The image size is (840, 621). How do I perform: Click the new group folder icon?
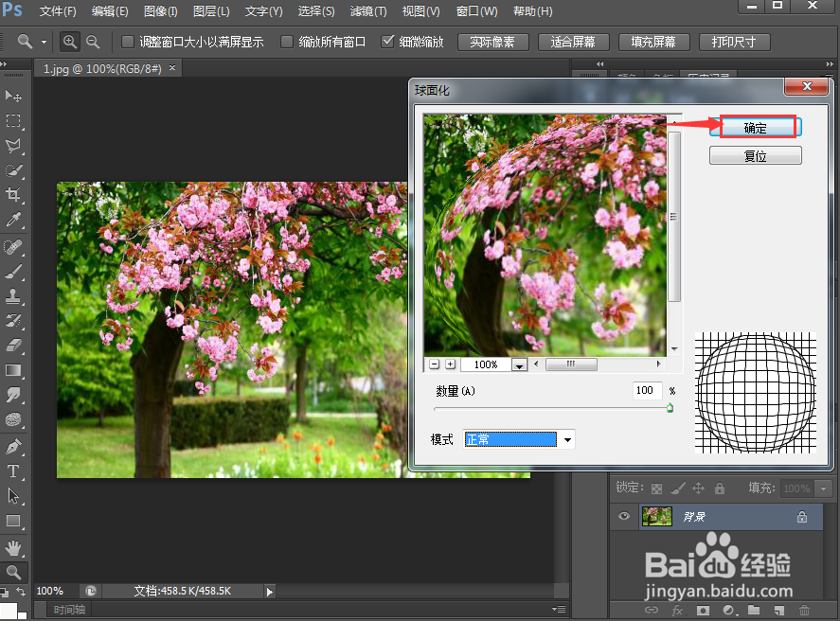click(754, 610)
